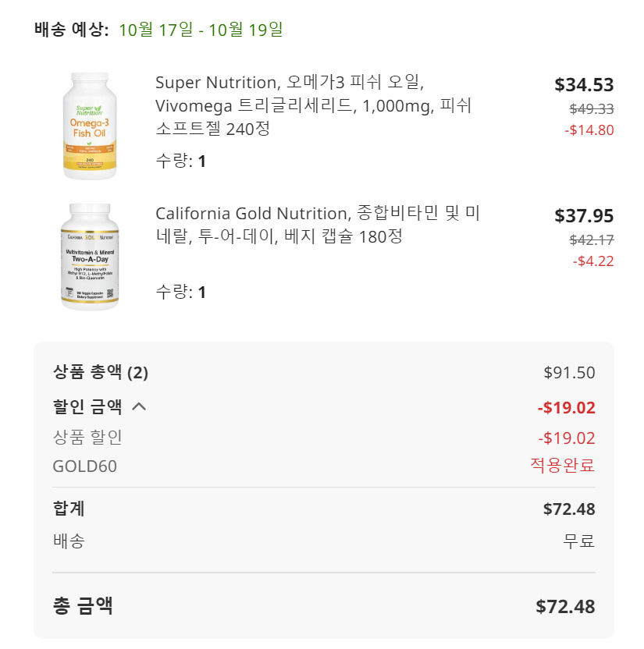Open the Super Nutrition 오메가3 피쉬 오일 product title
This screenshot has height=649, width=644.
pyautogui.click(x=313, y=105)
